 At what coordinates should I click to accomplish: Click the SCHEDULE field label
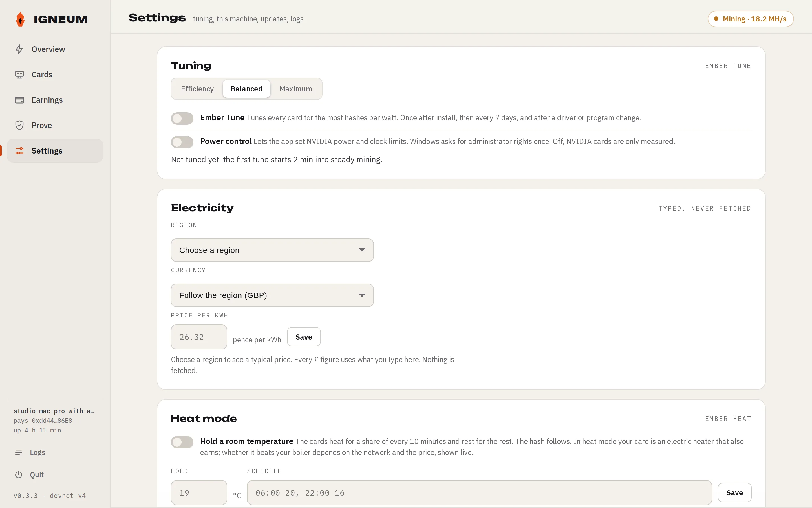point(264,471)
